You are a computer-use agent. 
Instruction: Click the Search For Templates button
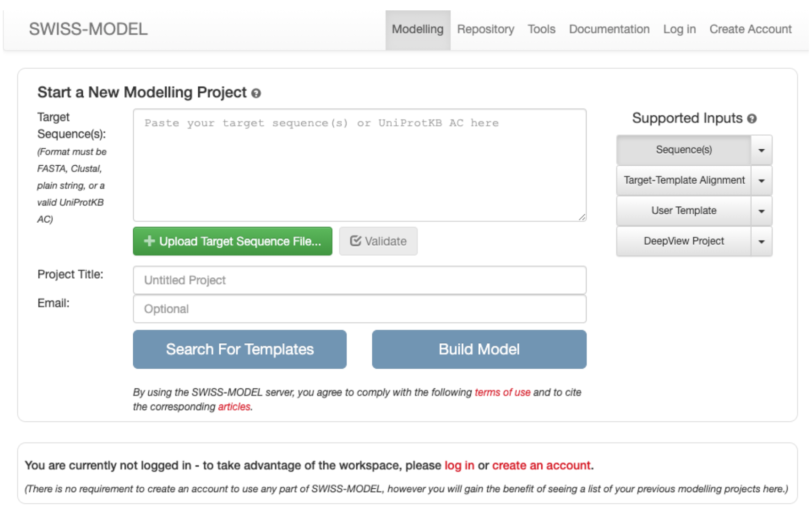(x=240, y=349)
